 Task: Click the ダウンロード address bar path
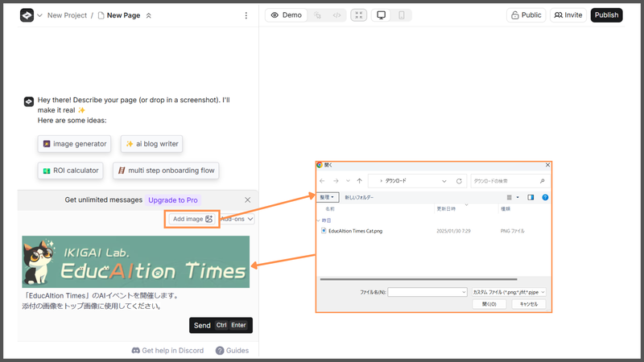(396, 181)
